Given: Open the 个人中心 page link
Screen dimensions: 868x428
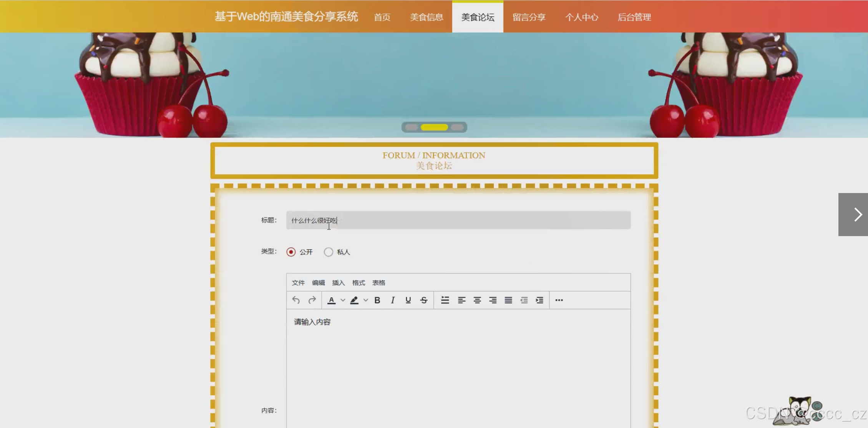Looking at the screenshot, I should tap(581, 17).
